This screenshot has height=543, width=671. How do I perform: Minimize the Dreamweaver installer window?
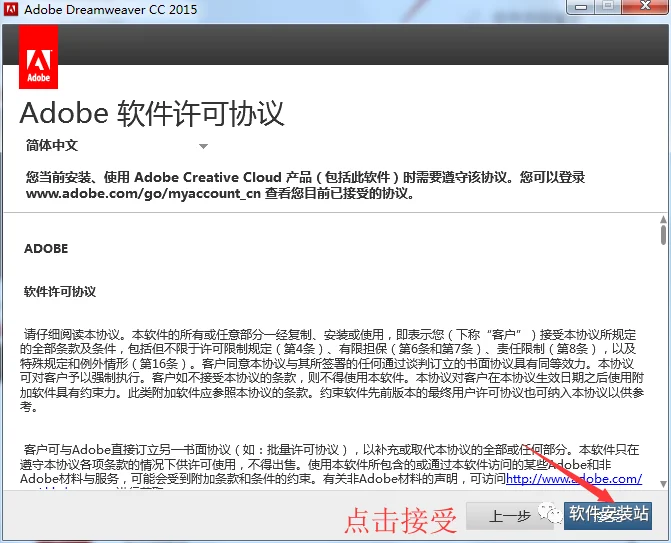[581, 7]
